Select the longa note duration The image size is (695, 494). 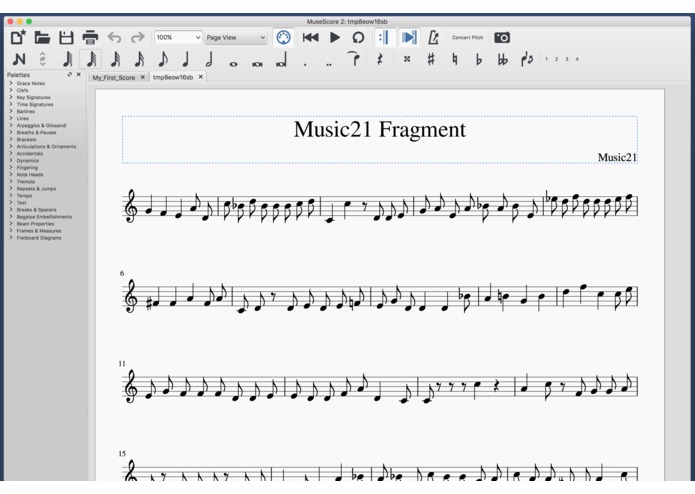point(281,59)
